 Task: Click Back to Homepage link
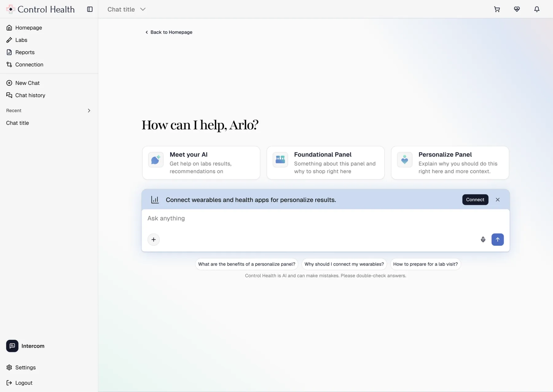[169, 32]
